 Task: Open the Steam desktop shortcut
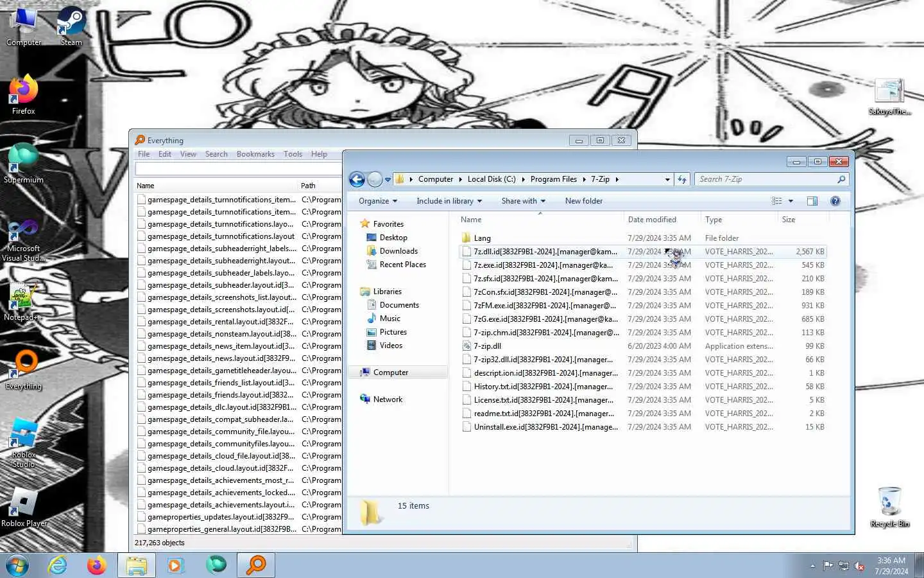click(x=71, y=26)
